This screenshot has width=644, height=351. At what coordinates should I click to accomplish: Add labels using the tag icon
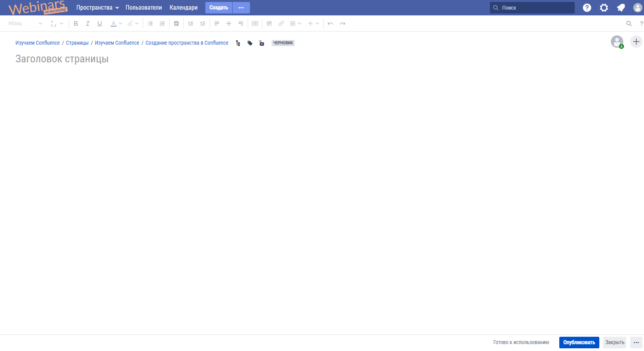pos(250,43)
